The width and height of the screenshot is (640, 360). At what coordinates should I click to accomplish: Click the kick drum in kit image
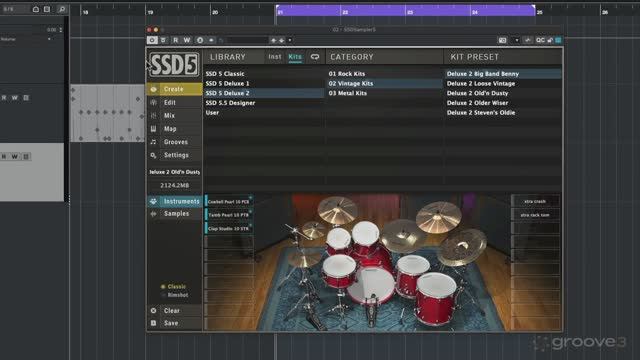coord(371,286)
